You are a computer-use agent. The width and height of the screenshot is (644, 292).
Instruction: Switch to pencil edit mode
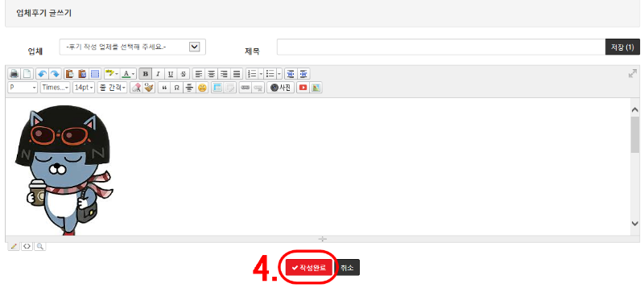tap(14, 246)
